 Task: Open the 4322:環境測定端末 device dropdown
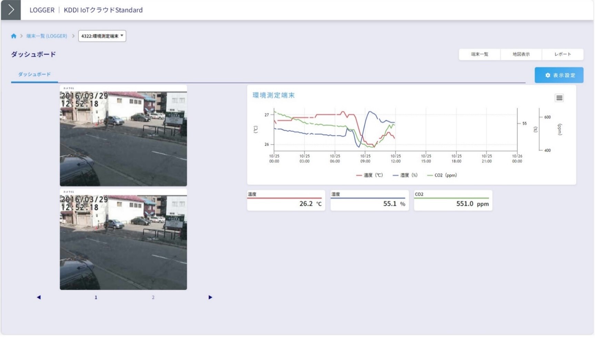pyautogui.click(x=102, y=36)
